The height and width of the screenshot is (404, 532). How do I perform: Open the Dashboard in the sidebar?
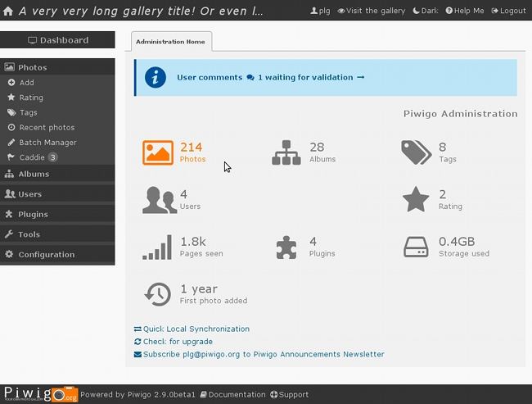(57, 40)
